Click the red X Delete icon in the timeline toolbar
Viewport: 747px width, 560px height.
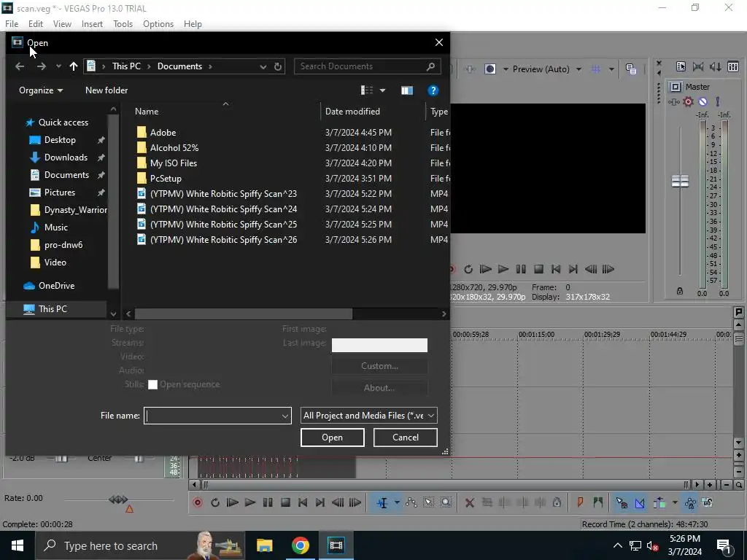coord(469,502)
